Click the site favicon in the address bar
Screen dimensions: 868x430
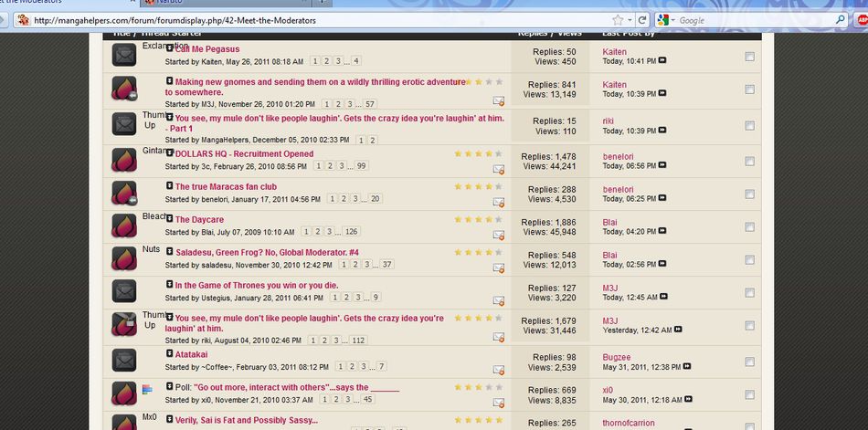click(x=23, y=20)
